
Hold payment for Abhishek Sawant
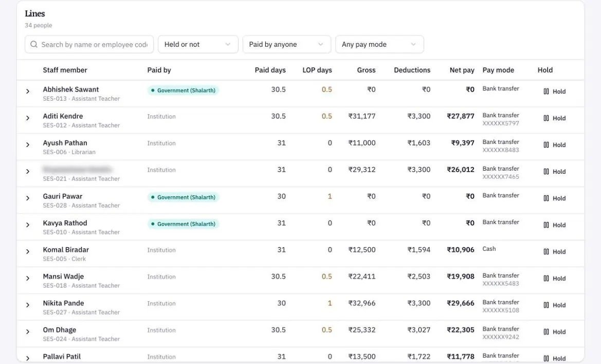(x=554, y=92)
